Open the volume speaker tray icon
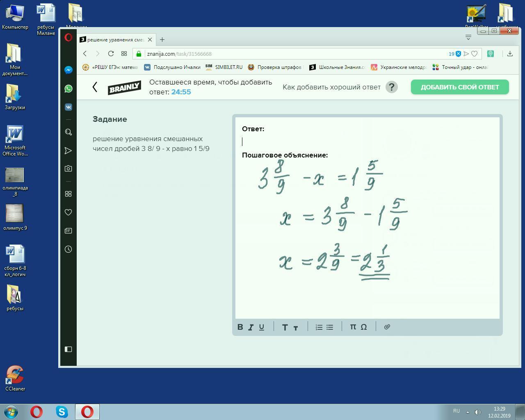The height and width of the screenshot is (420, 525). [x=478, y=412]
